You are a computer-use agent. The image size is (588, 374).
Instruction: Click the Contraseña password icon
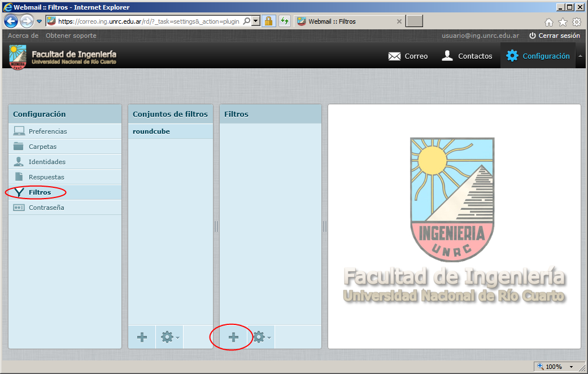pos(19,208)
